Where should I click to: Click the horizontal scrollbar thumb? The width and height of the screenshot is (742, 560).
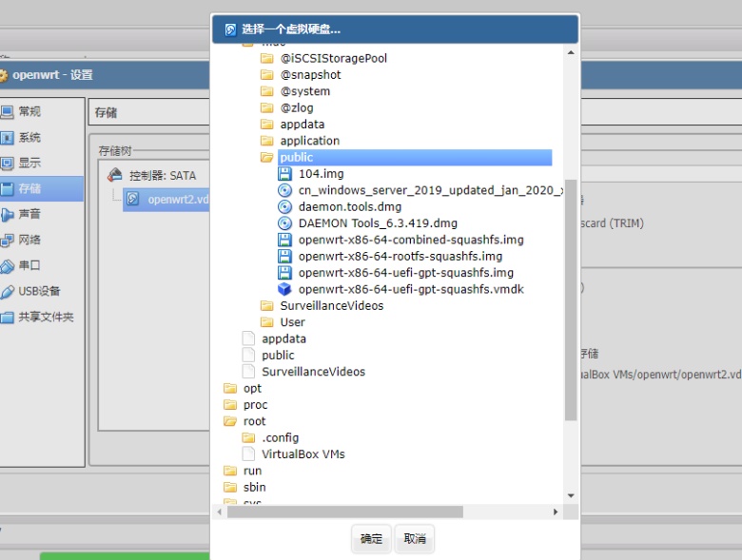pyautogui.click(x=345, y=512)
